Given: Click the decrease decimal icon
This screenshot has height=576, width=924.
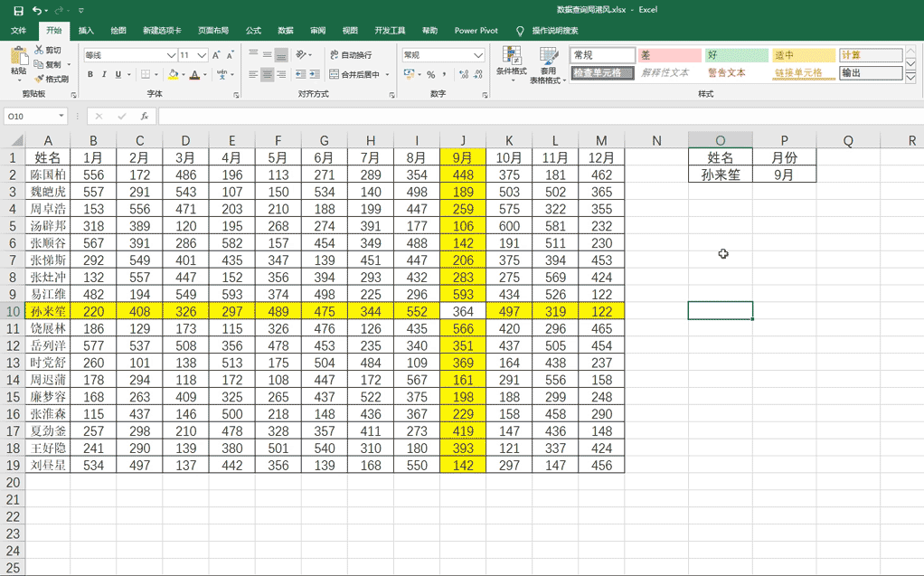Looking at the screenshot, I should 478,74.
